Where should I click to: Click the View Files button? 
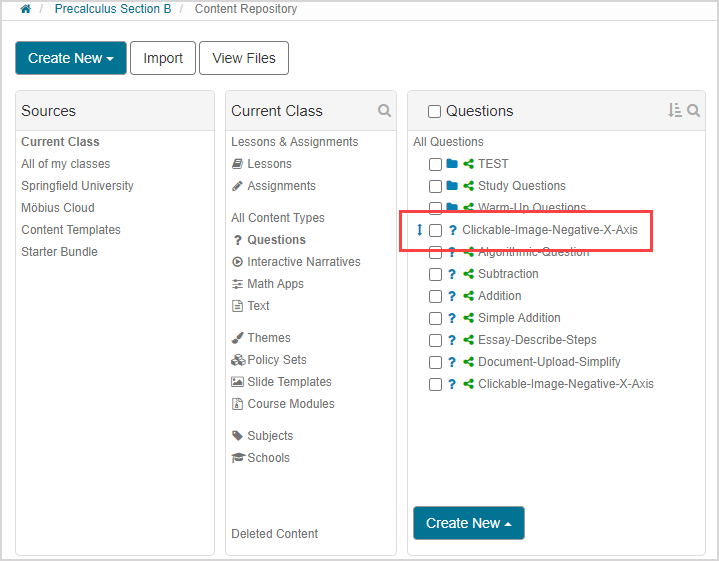click(x=244, y=58)
